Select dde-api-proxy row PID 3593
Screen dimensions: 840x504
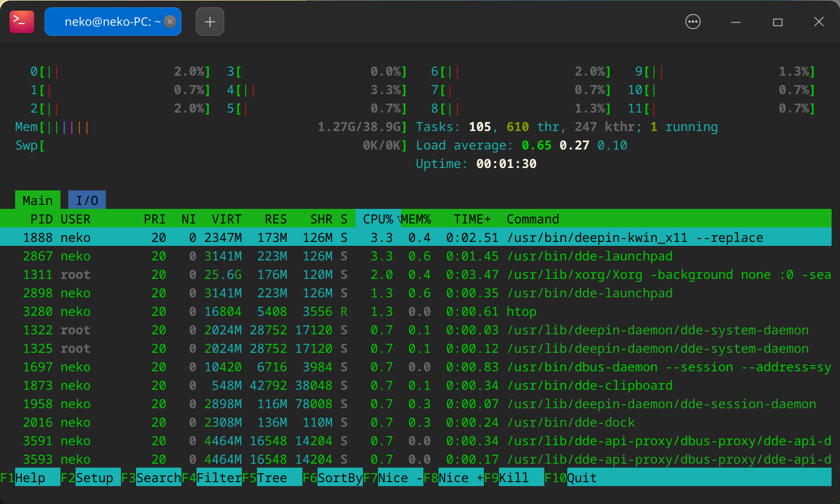click(416, 459)
